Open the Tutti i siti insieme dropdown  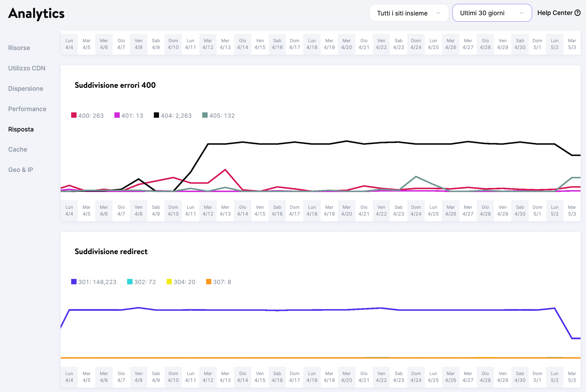(409, 13)
